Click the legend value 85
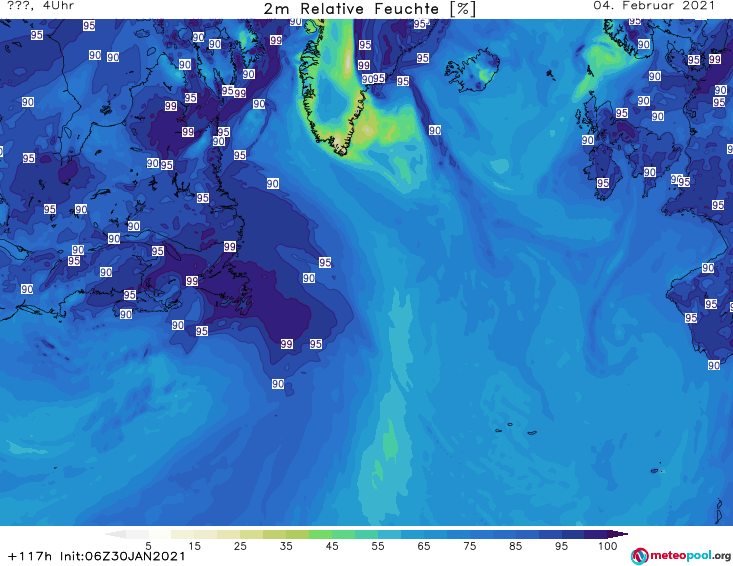This screenshot has width=733, height=566. (x=515, y=546)
